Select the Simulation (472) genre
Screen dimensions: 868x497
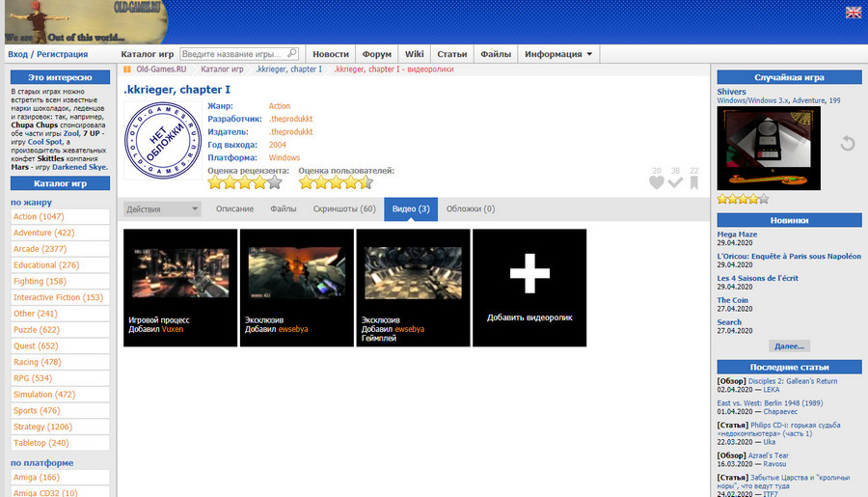point(60,394)
